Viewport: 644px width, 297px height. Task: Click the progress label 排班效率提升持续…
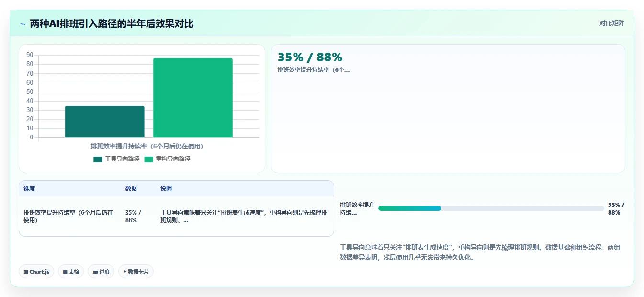(357, 208)
